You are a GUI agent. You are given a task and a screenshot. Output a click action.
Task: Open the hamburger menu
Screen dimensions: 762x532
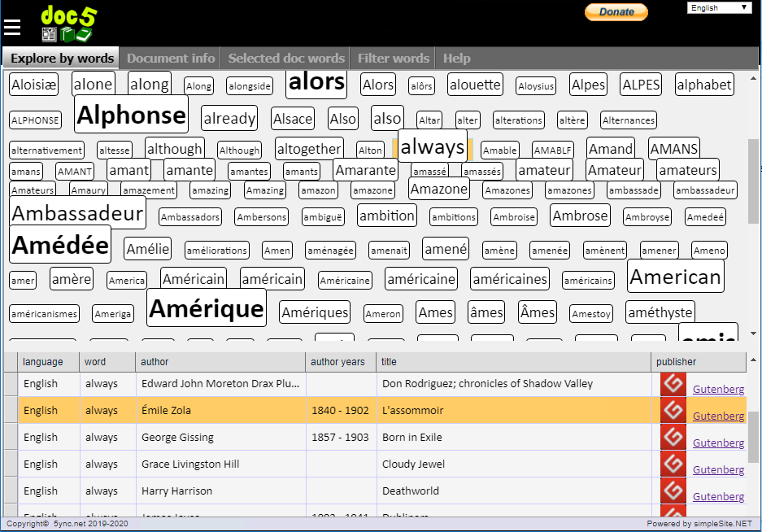12,27
